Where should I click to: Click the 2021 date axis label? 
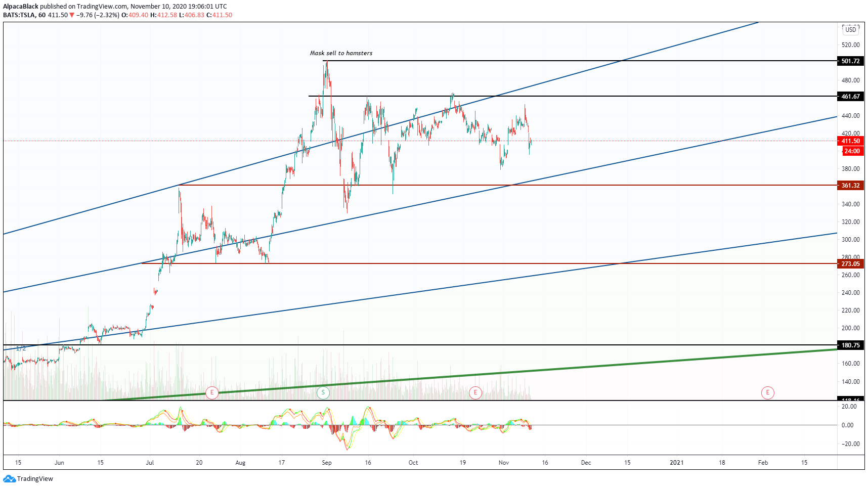676,463
